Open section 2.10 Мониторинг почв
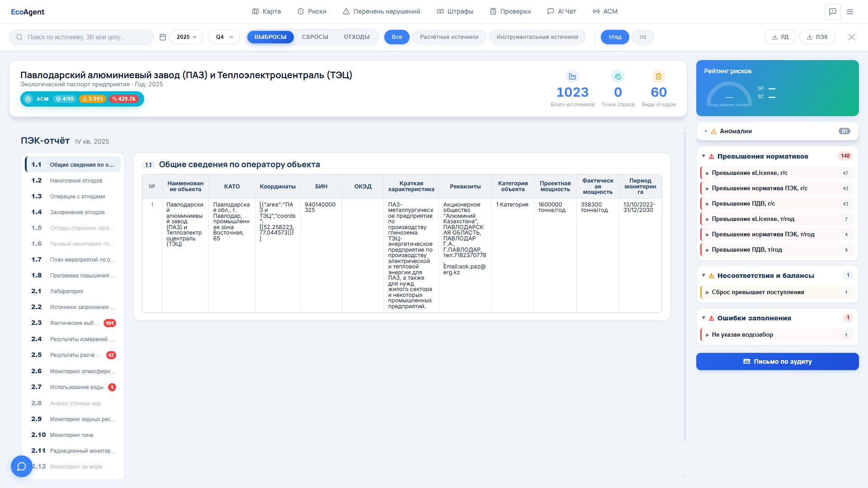The image size is (868, 488). [x=73, y=435]
